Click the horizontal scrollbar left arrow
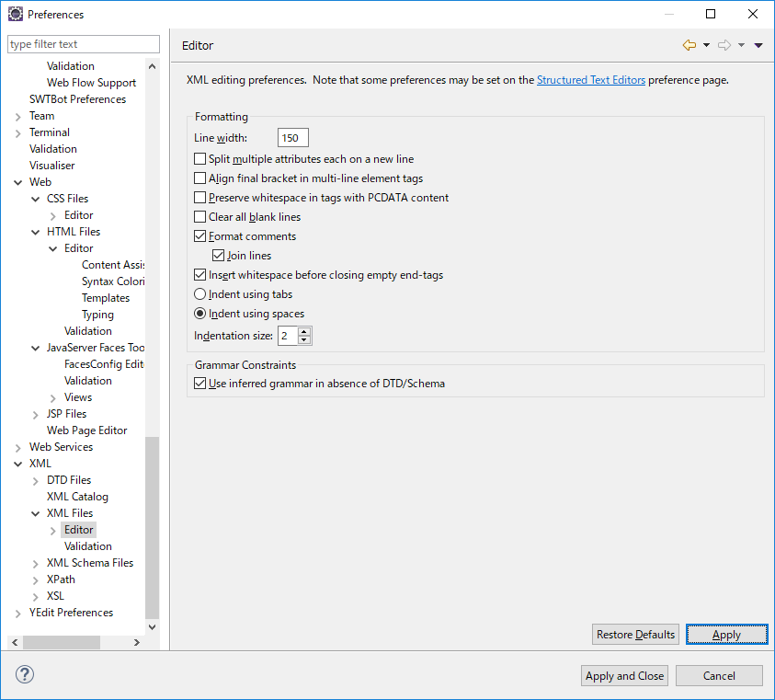The image size is (775, 700). click(15, 642)
